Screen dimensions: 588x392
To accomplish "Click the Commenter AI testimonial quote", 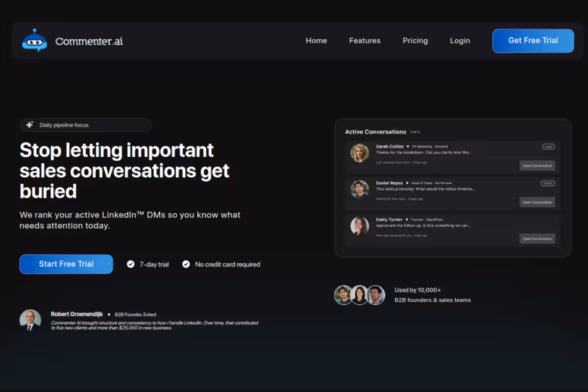I will click(154, 325).
